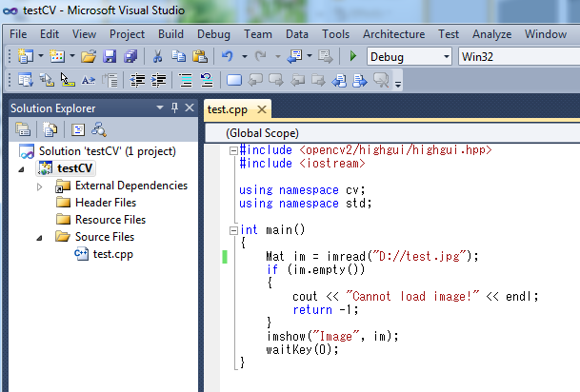Open the Add New Item dropdown arrow
The width and height of the screenshot is (580, 392).
(72, 56)
